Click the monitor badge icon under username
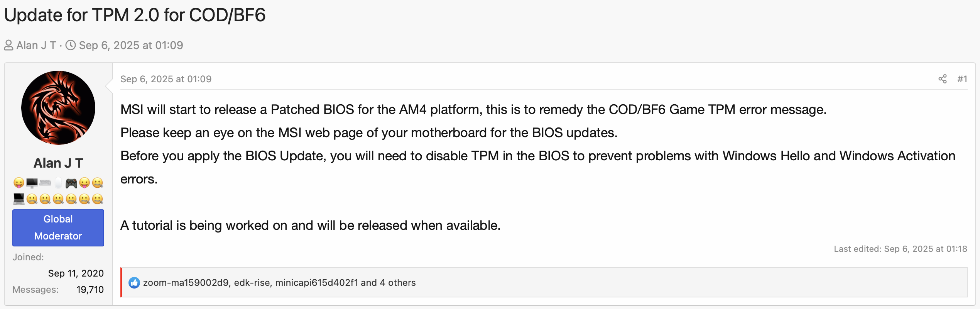980x309 pixels. click(32, 183)
